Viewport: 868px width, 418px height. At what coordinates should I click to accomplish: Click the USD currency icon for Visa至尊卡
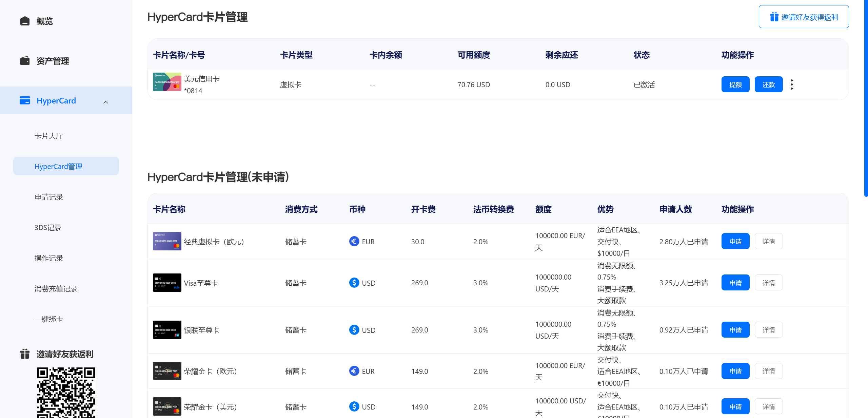354,283
